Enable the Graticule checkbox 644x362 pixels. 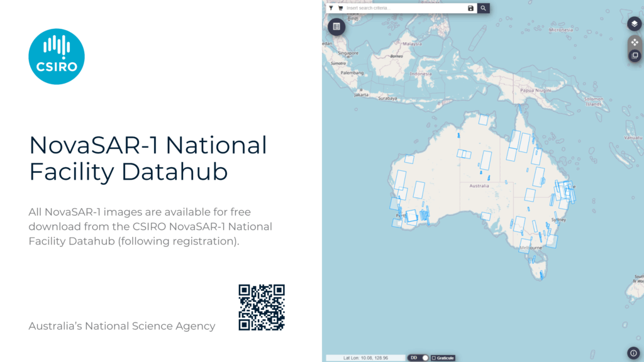point(434,358)
